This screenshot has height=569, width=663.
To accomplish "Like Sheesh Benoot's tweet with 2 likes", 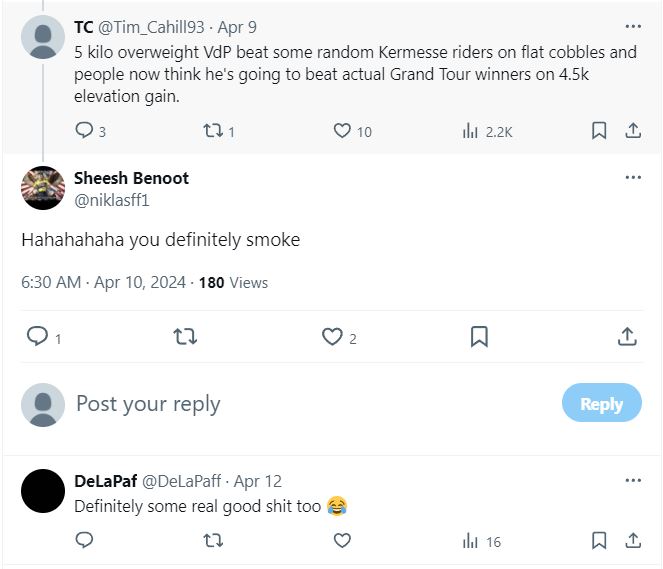I will [x=332, y=337].
